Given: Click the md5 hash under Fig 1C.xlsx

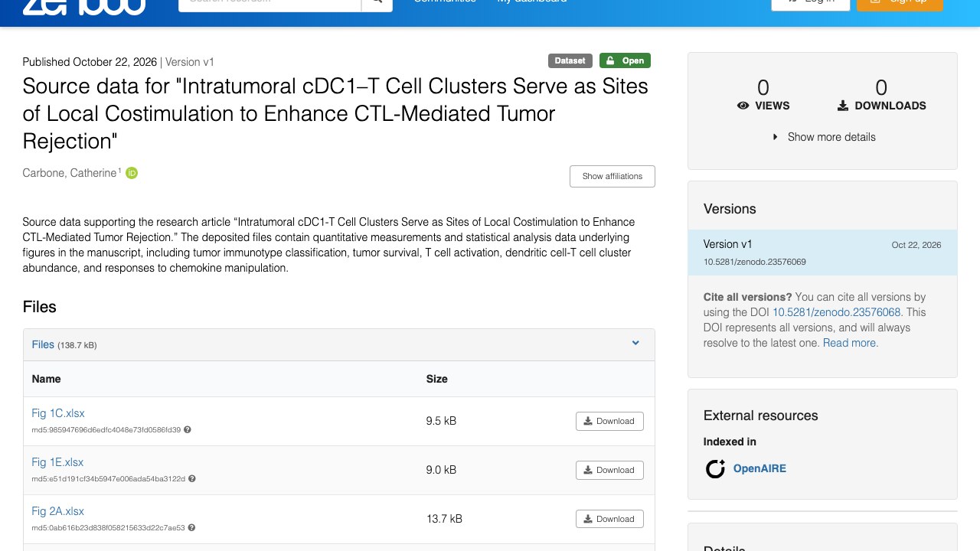Looking at the screenshot, I should coord(106,430).
